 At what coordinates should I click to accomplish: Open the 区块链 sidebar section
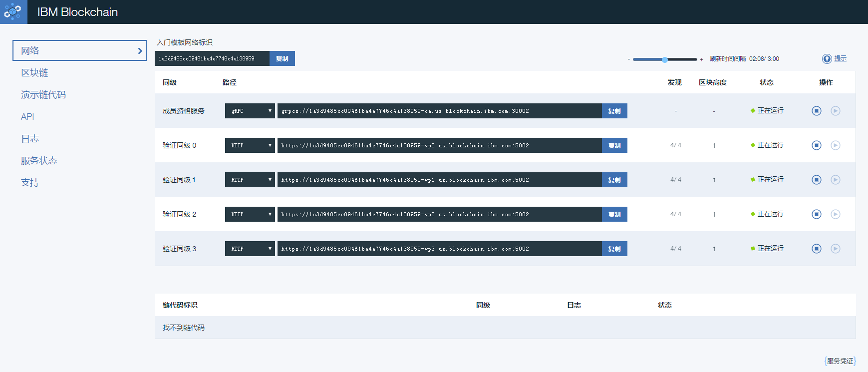point(34,73)
